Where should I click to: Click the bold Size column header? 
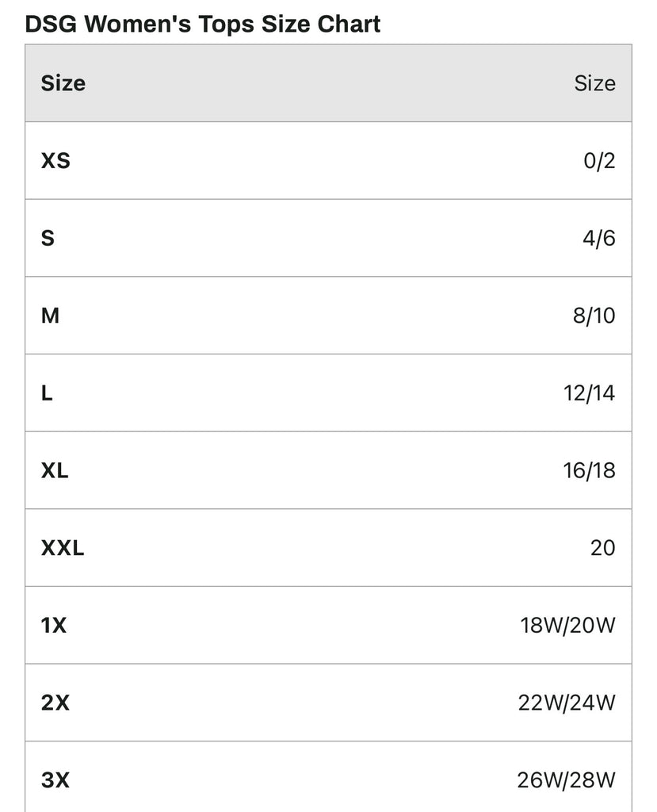[x=63, y=83]
